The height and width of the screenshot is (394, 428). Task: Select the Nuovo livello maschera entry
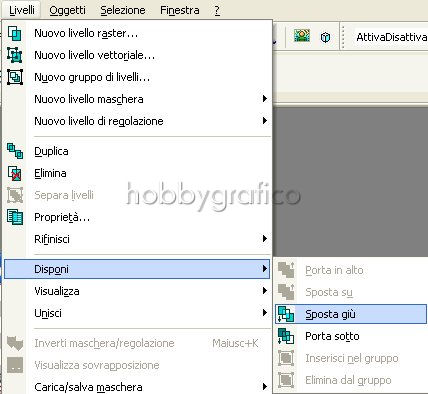(137, 99)
